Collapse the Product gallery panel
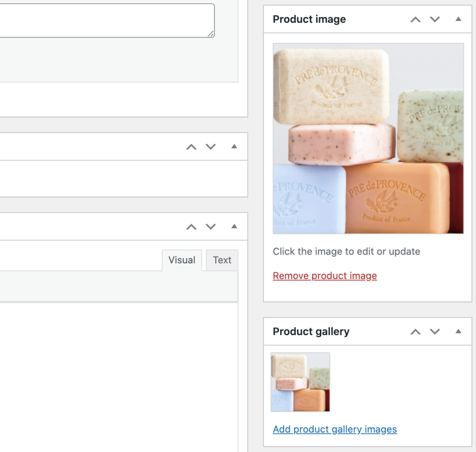476x452 pixels. 458,331
